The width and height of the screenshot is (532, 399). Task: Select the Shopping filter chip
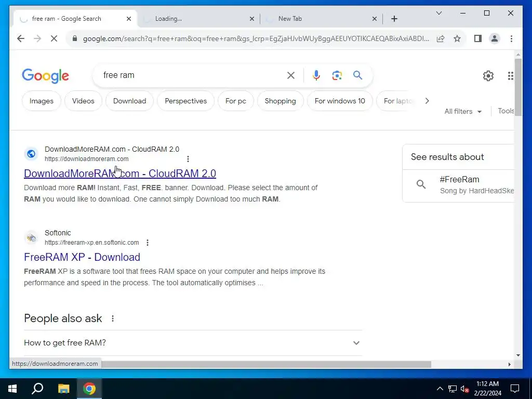click(280, 101)
